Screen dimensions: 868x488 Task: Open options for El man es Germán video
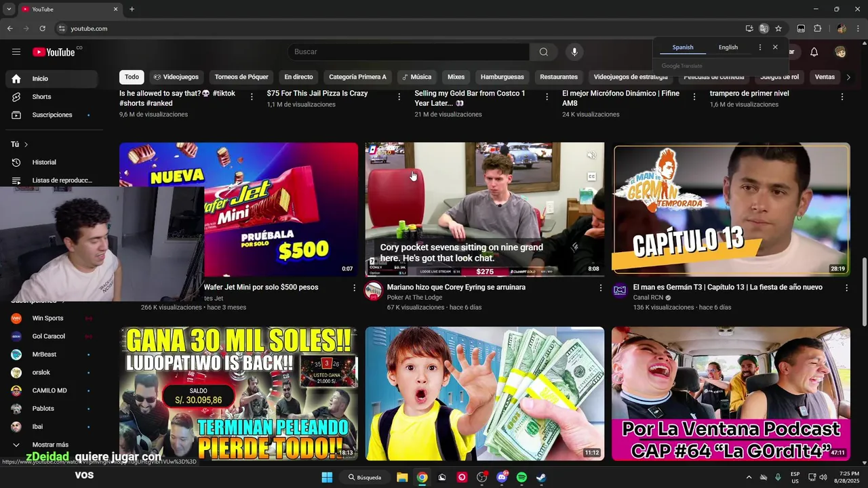(846, 288)
